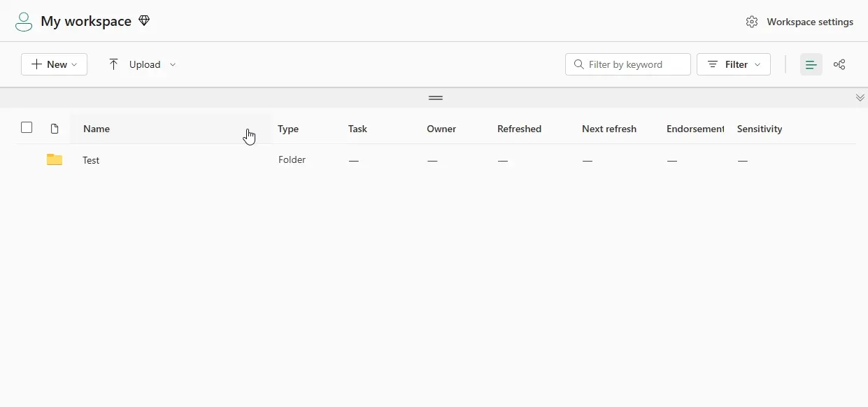Collapse the banner using the double chevron

pos(860,98)
